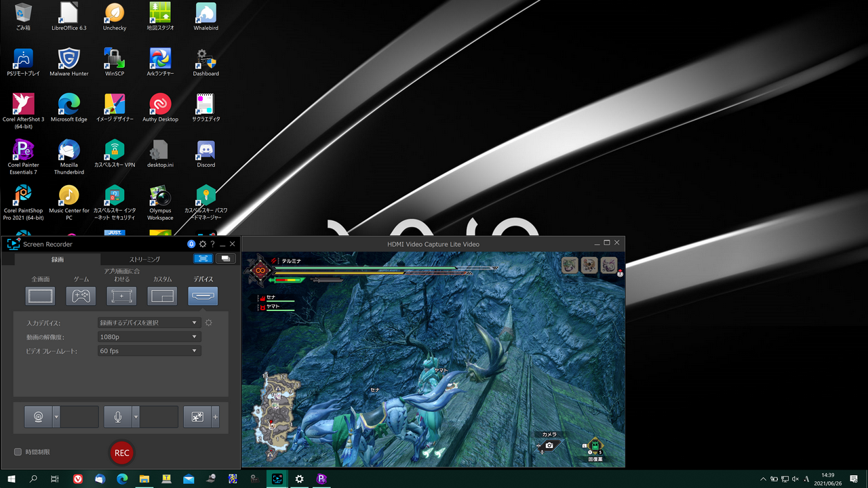Click the help question mark icon

coord(212,243)
